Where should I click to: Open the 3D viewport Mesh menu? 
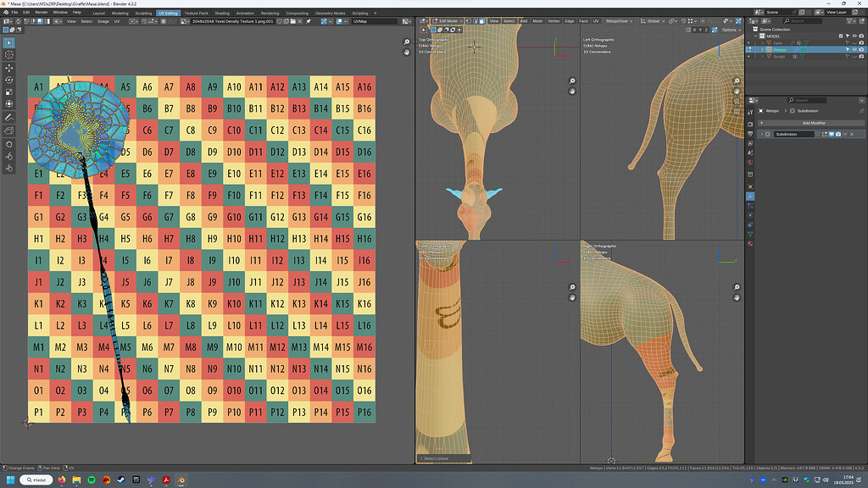[537, 21]
